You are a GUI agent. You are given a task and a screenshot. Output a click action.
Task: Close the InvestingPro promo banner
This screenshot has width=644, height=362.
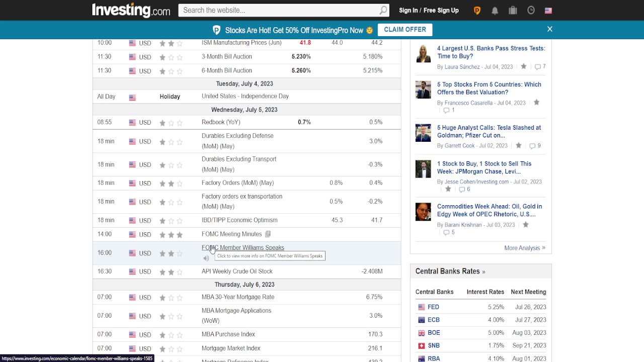click(550, 29)
